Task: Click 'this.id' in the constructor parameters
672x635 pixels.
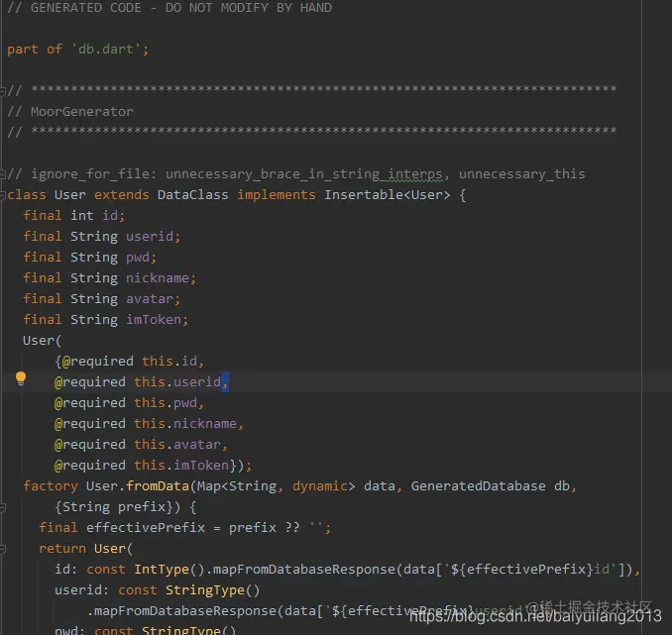Action: click(169, 362)
